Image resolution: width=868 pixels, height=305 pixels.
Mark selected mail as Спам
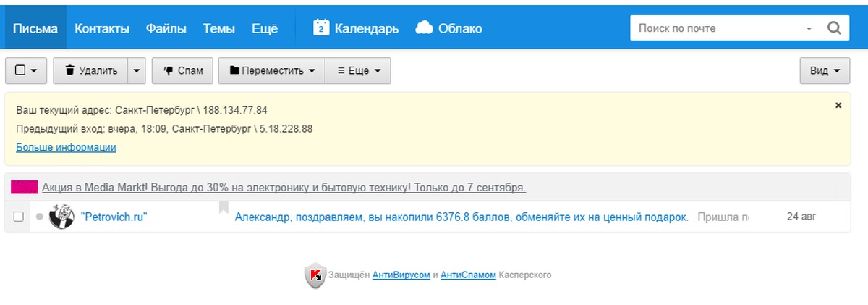coord(182,70)
